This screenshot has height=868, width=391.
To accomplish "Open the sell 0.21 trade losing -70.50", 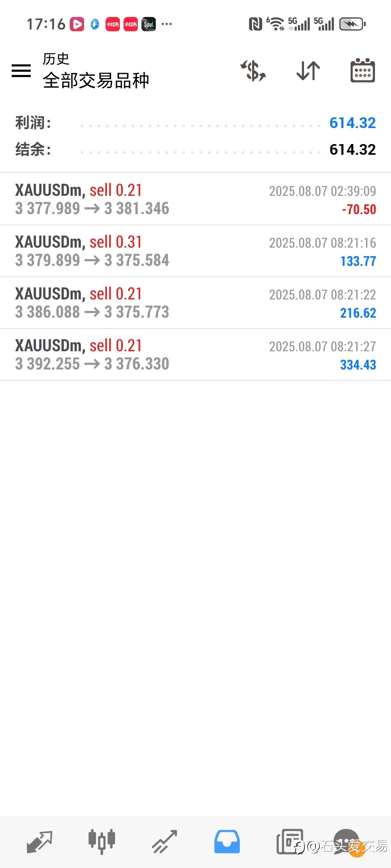I will [x=195, y=199].
